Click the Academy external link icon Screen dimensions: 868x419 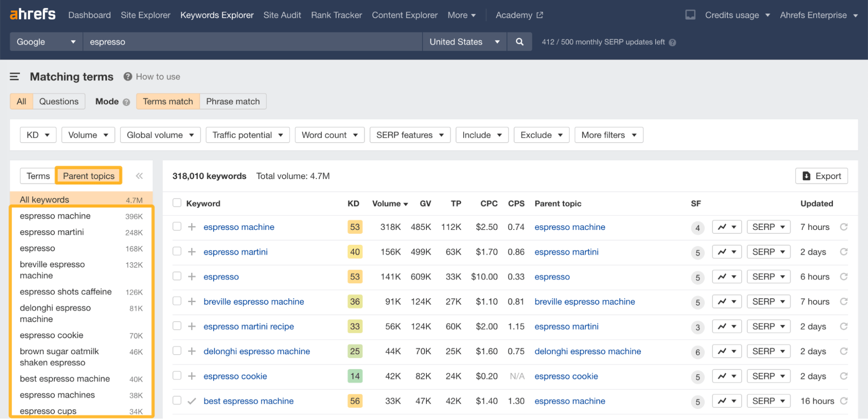pyautogui.click(x=540, y=14)
